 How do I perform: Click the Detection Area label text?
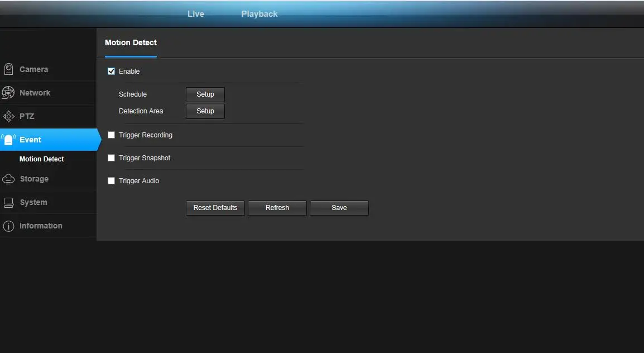click(x=141, y=111)
